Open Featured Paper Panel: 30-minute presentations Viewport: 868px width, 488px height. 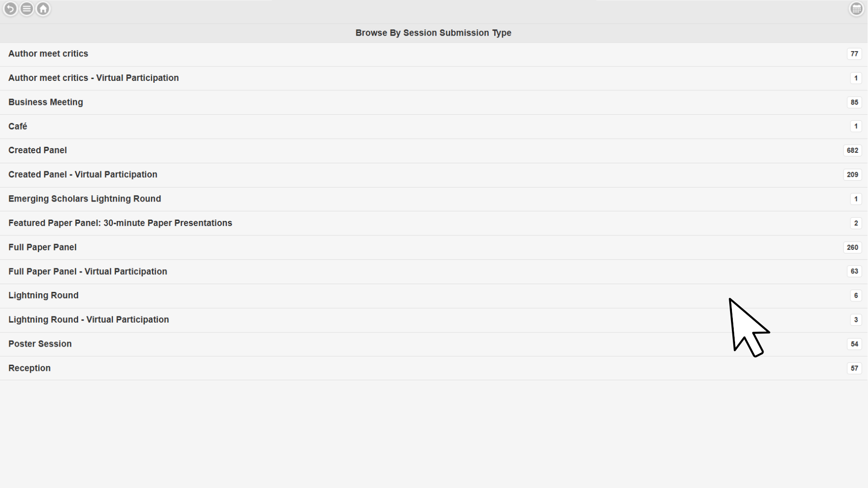click(x=120, y=223)
